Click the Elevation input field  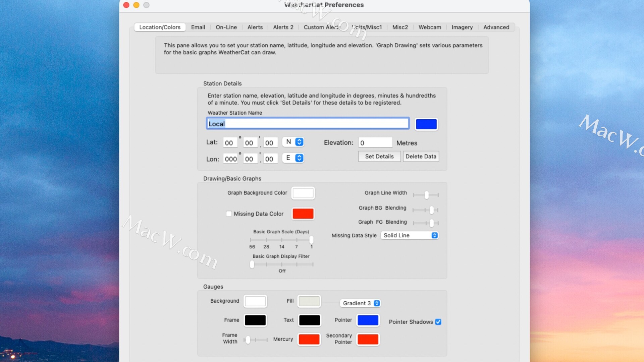[375, 143]
